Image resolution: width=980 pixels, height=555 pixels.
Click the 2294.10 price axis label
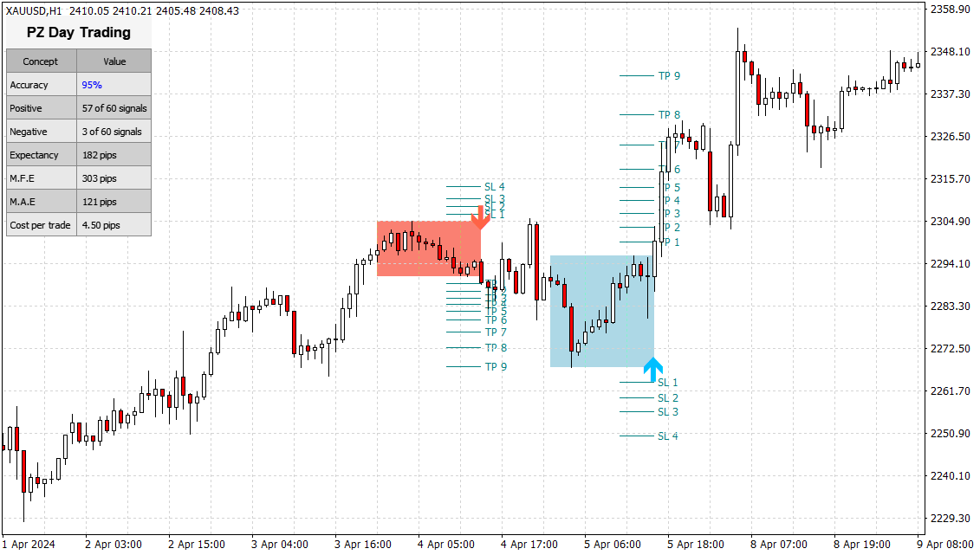tap(951, 263)
